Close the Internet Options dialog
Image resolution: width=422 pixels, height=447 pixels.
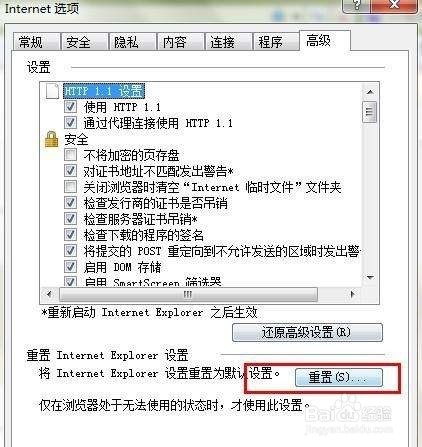394,6
